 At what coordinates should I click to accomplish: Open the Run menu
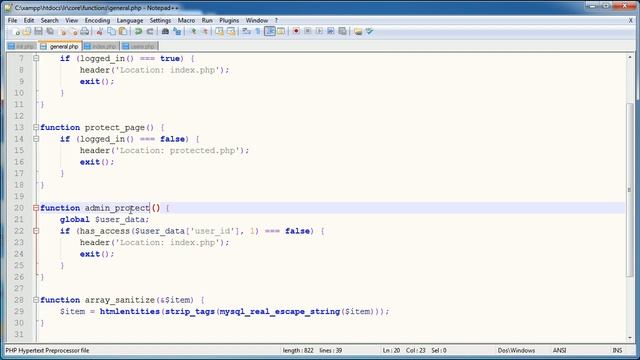(x=207, y=20)
